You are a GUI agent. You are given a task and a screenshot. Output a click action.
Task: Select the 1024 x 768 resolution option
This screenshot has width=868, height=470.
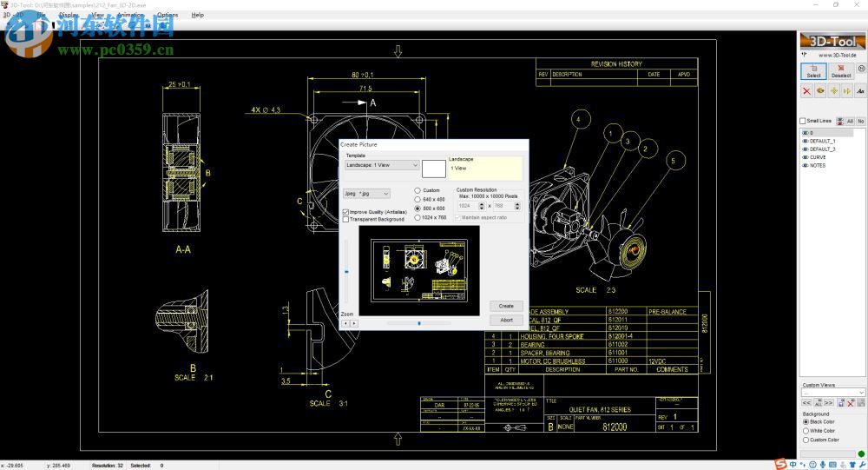point(418,218)
